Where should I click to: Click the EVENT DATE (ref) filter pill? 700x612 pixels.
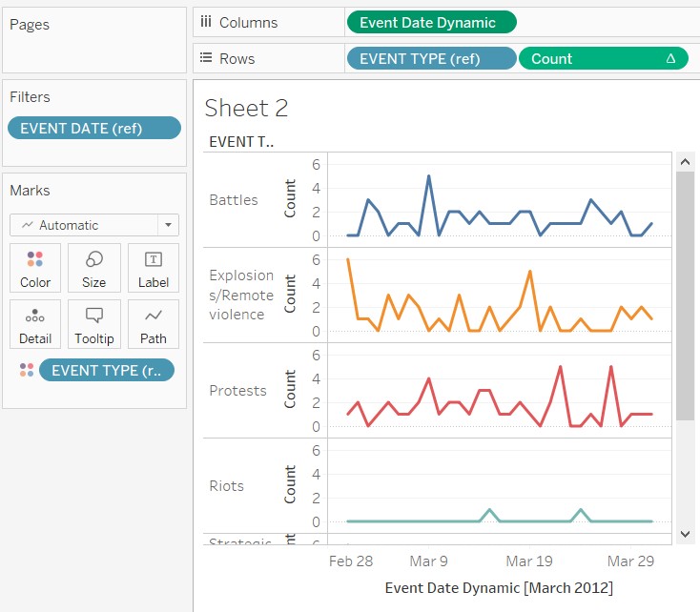(x=93, y=129)
